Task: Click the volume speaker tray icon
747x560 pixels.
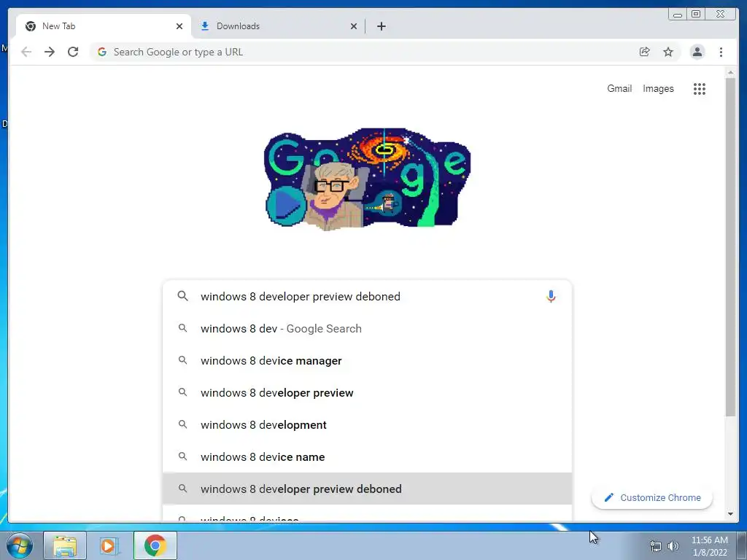Action: pos(673,546)
